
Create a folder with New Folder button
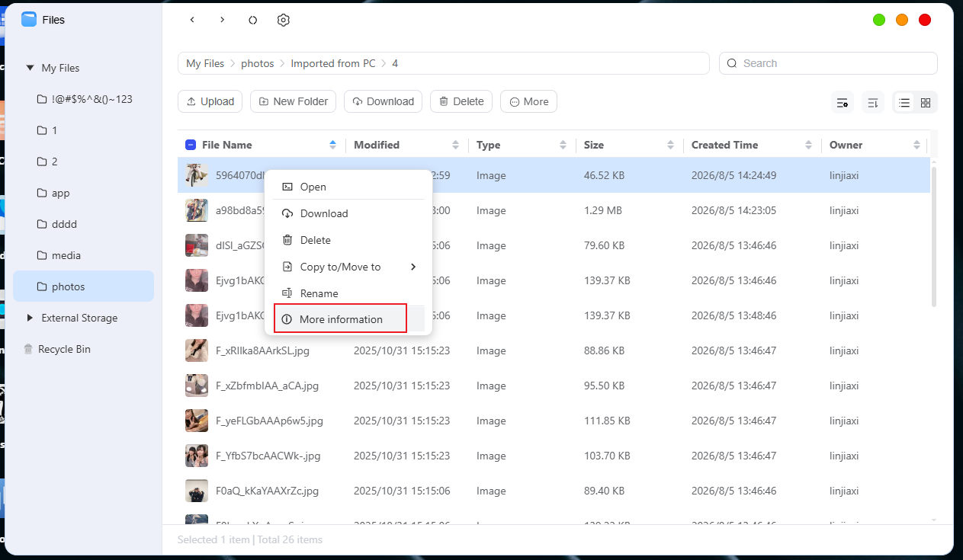(293, 101)
